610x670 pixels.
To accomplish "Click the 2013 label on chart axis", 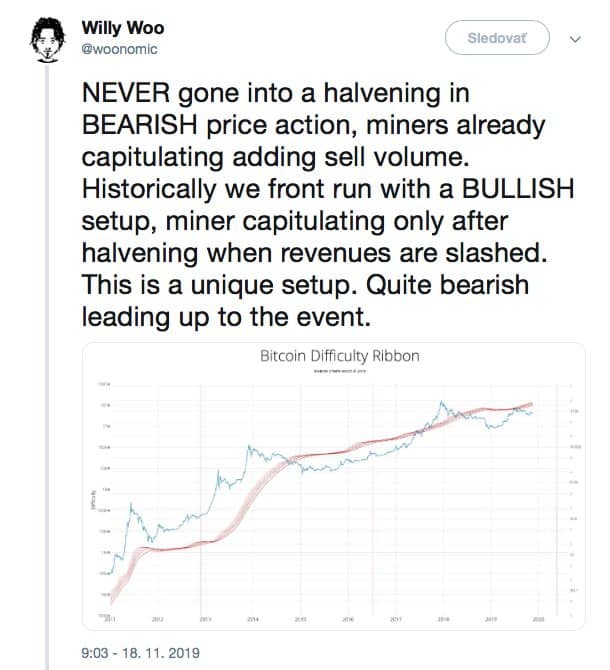I will 205,620.
